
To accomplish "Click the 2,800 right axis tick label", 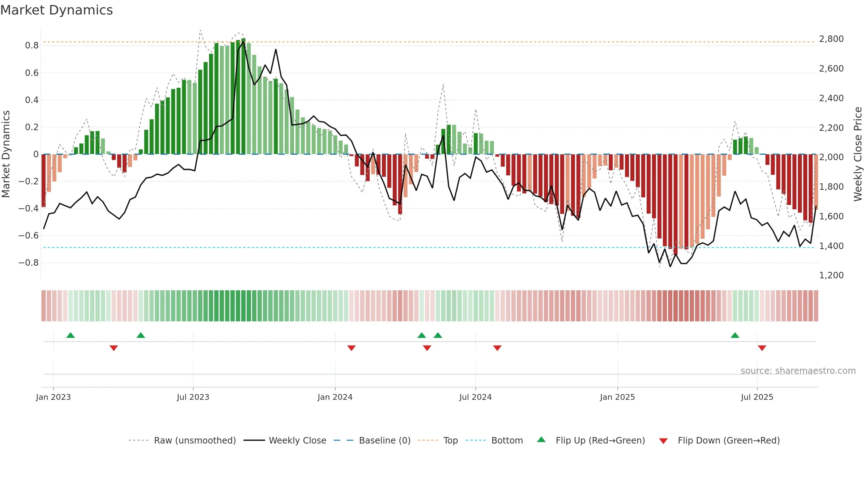I will [831, 39].
